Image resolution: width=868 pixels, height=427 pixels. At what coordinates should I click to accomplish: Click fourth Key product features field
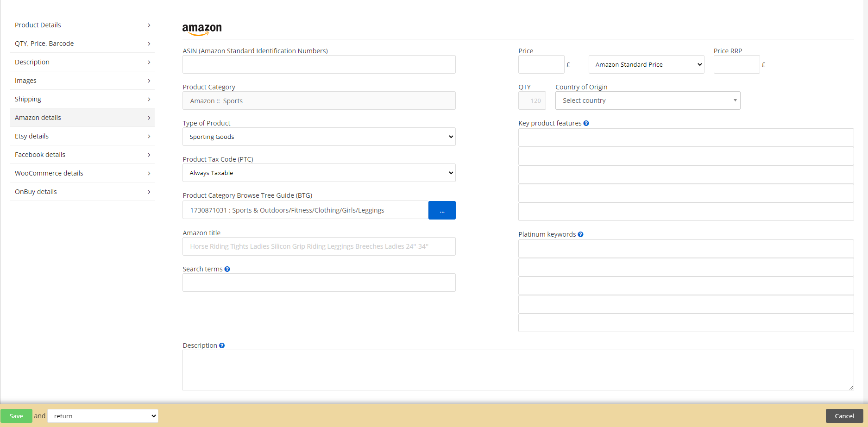point(686,193)
